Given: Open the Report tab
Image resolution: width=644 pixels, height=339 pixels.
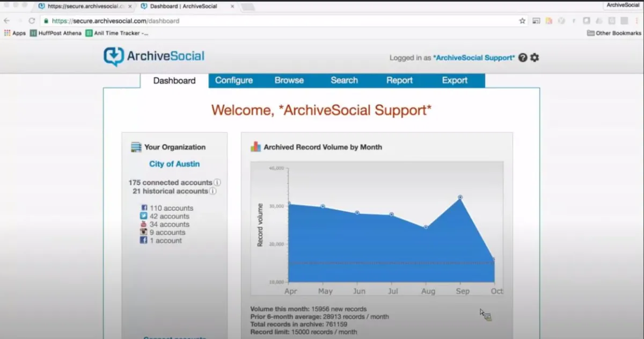Looking at the screenshot, I should pos(399,81).
